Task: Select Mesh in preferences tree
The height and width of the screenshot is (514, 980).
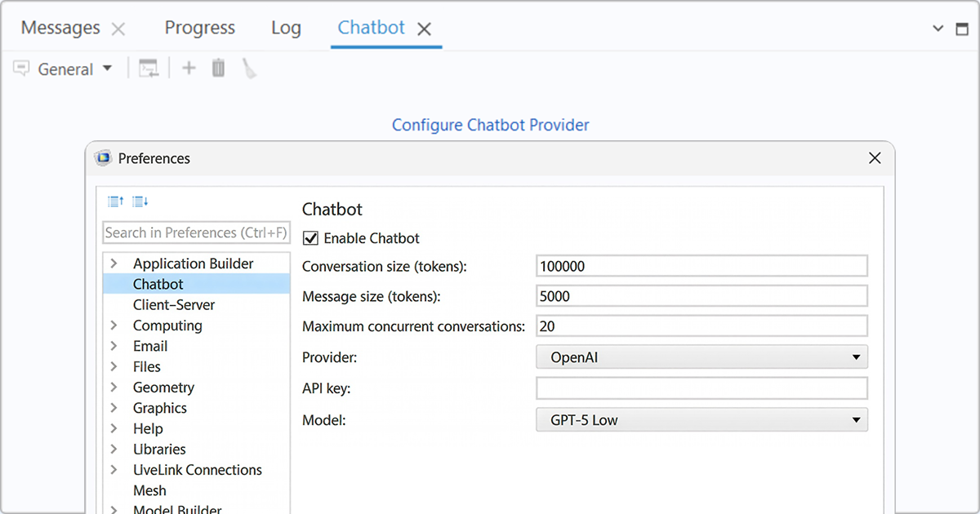Action: (149, 490)
